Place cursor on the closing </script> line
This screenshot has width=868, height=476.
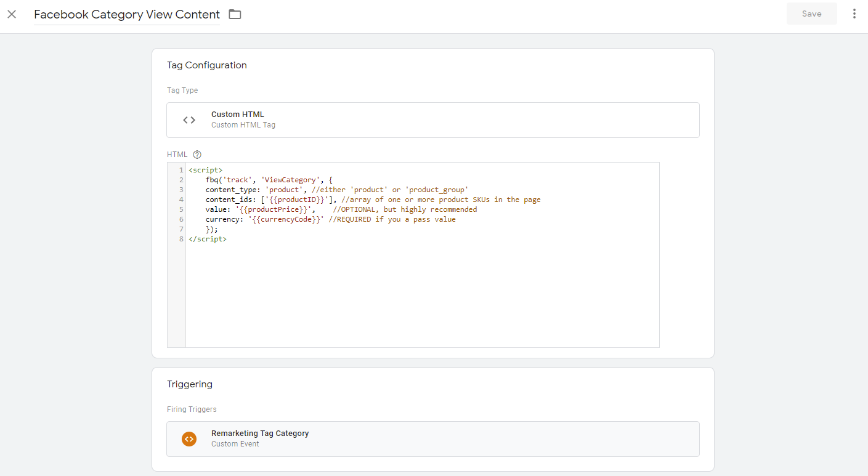pyautogui.click(x=208, y=239)
